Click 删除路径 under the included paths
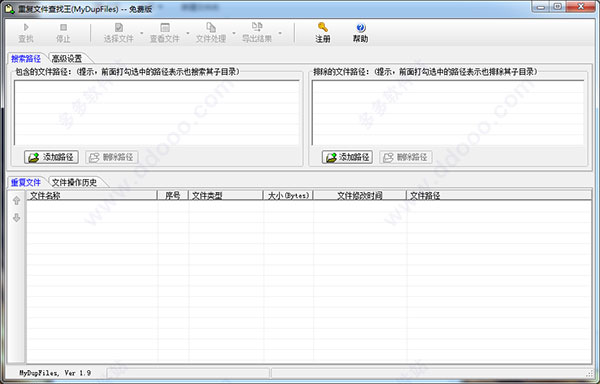 click(112, 157)
